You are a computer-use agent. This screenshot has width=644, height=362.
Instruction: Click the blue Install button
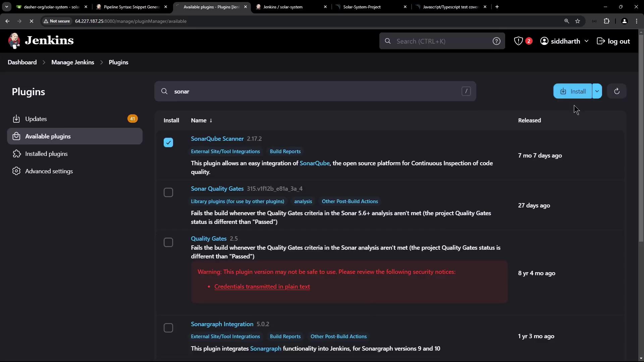tap(573, 91)
